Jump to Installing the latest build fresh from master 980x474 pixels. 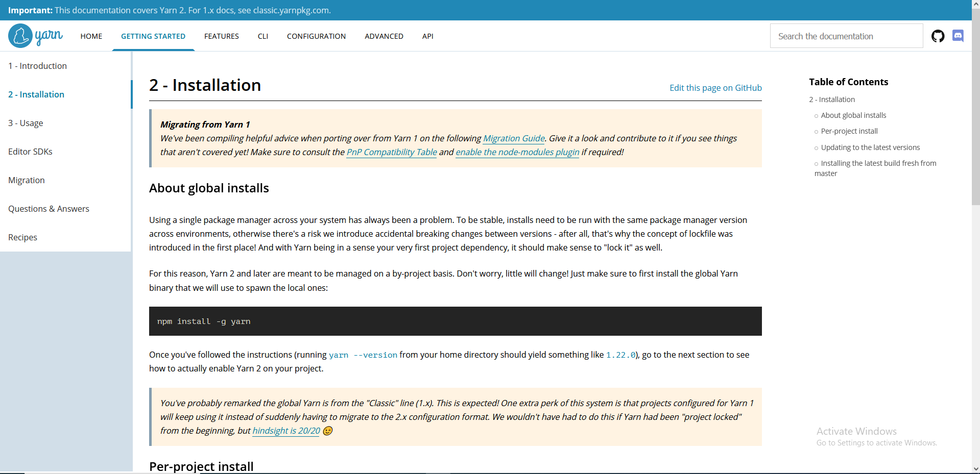(875, 168)
